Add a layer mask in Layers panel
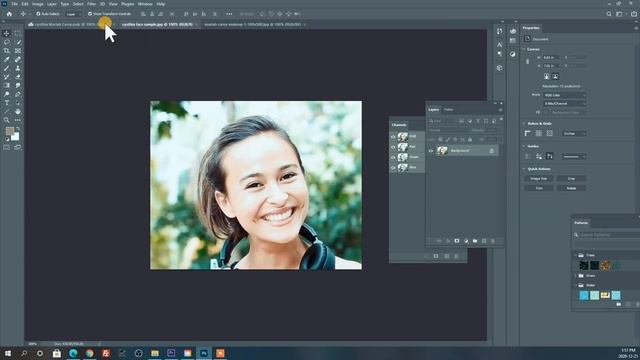Screen dimensions: 640x360 click(x=457, y=241)
